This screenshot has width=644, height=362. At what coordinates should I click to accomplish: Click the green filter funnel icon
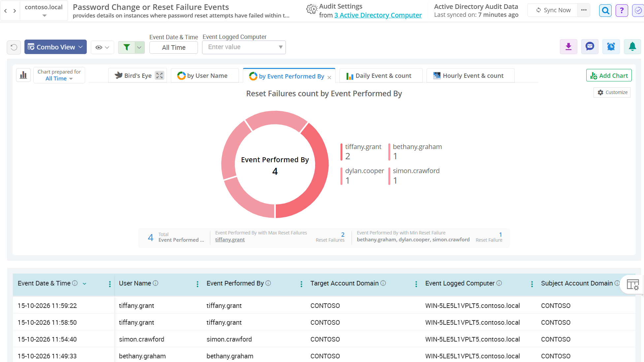(x=127, y=47)
